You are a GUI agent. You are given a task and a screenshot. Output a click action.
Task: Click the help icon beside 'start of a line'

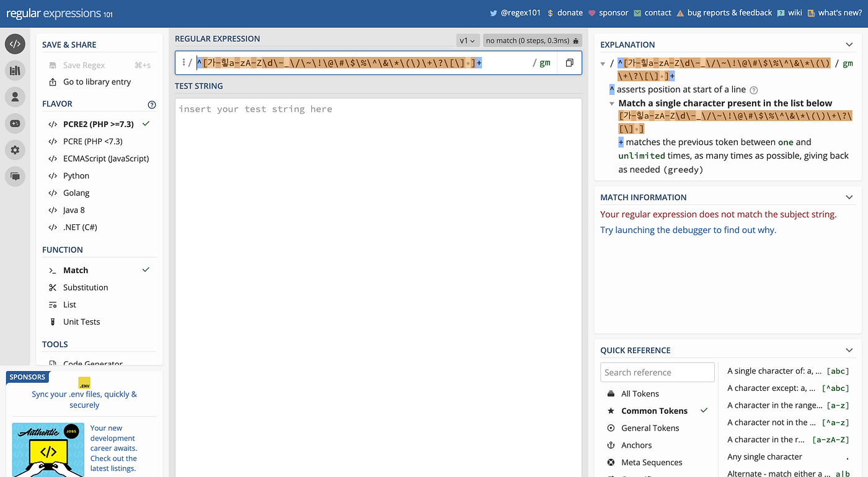point(754,90)
